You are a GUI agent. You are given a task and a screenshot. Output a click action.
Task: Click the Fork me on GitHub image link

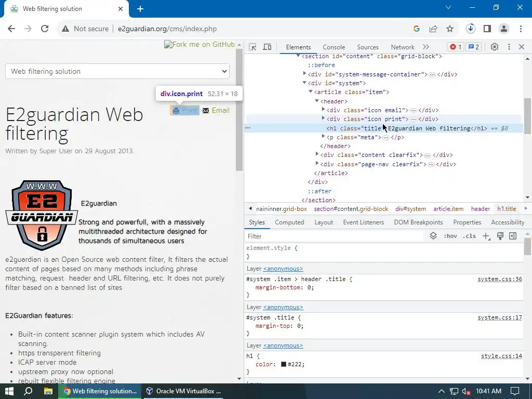point(199,45)
